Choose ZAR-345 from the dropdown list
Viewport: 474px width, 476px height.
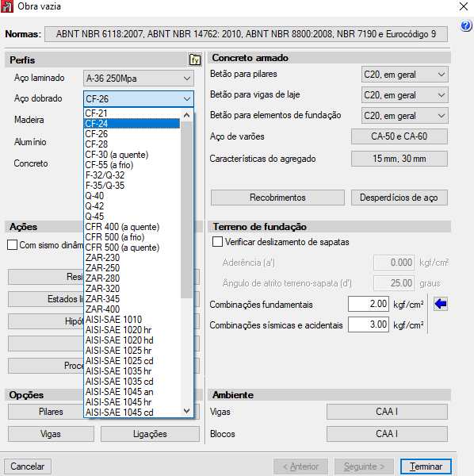point(132,299)
